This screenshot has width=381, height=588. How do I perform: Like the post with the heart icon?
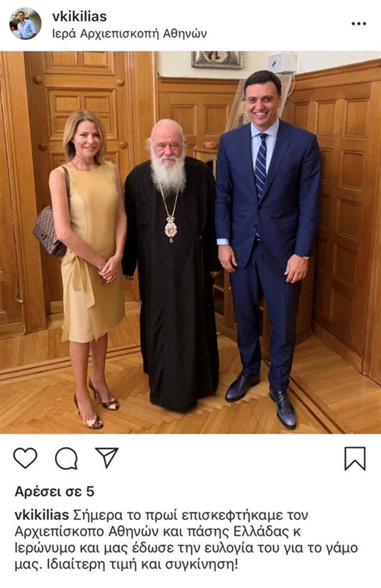(25, 458)
